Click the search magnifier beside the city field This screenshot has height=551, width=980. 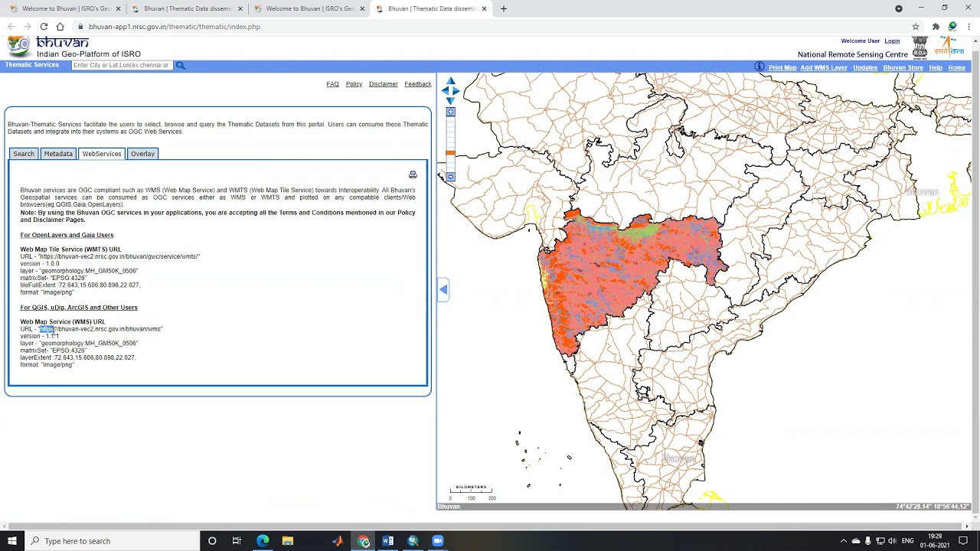[181, 65]
